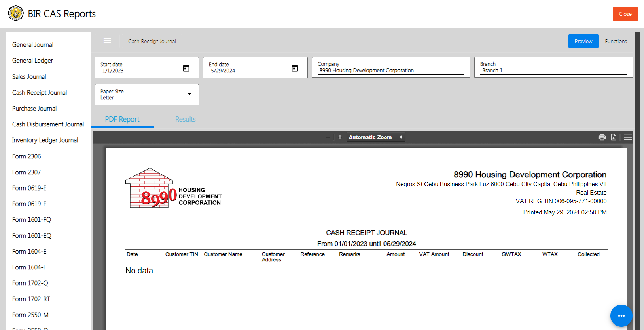
Task: Download the PDF report file
Action: tap(614, 137)
